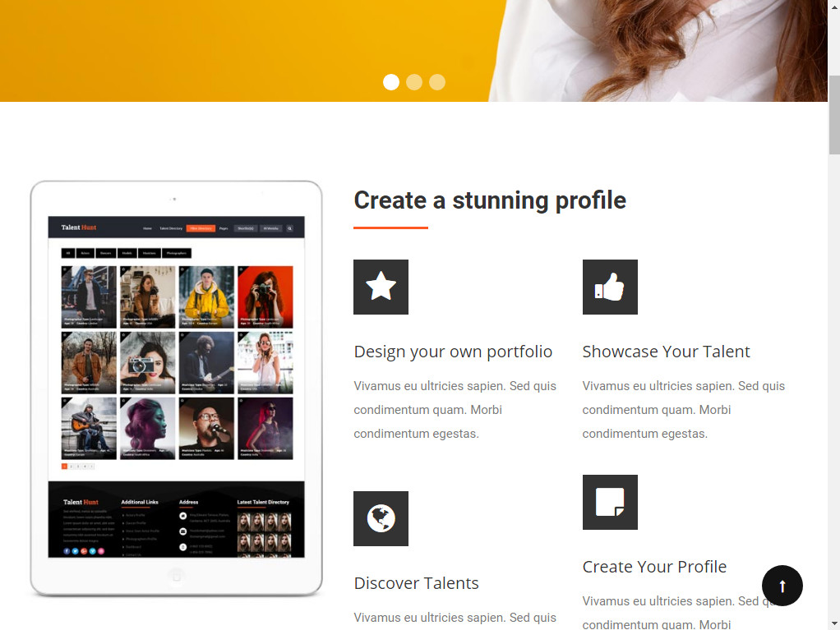Select the second carousel slide dot
The width and height of the screenshot is (840, 630).
[414, 82]
